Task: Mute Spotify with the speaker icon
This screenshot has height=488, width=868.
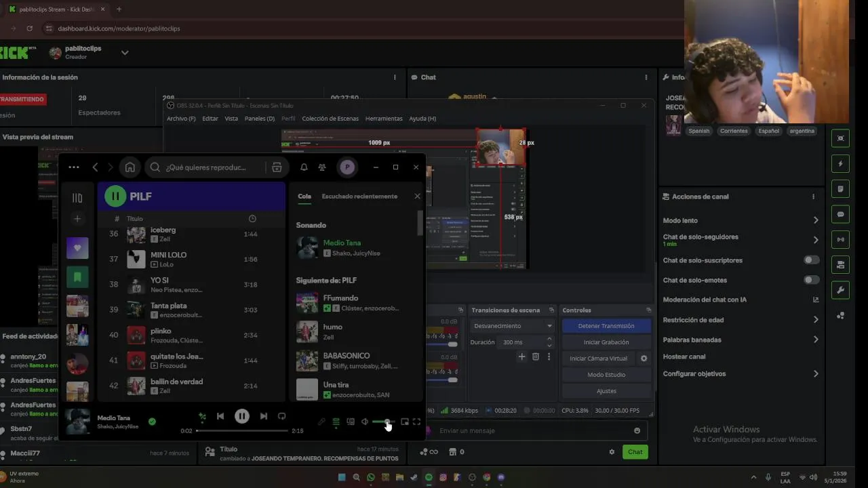Action: pyautogui.click(x=365, y=422)
